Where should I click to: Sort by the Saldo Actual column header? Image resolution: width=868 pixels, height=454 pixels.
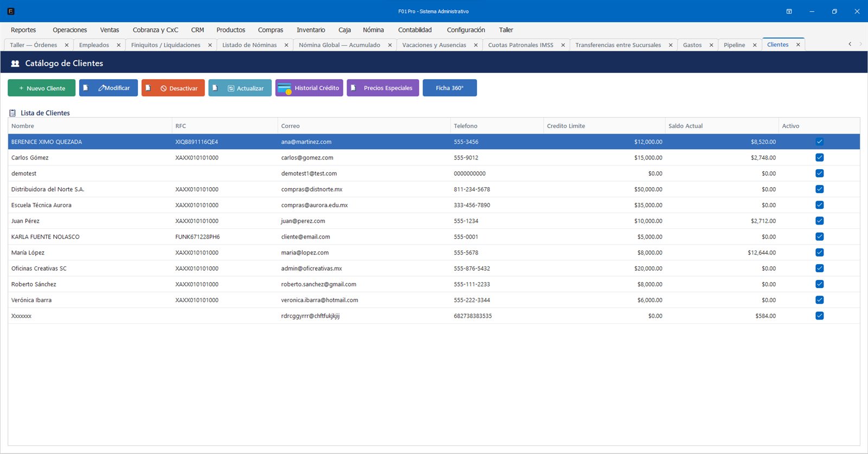(x=722, y=126)
